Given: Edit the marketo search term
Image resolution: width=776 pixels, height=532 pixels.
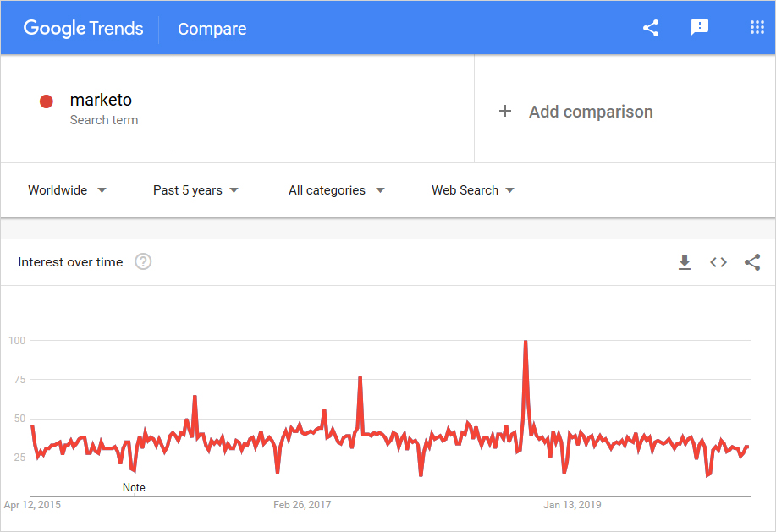Looking at the screenshot, I should 101,101.
